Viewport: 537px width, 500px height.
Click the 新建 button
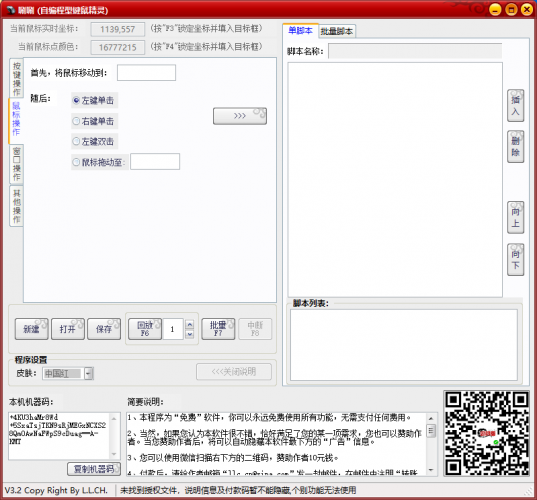click(x=32, y=329)
